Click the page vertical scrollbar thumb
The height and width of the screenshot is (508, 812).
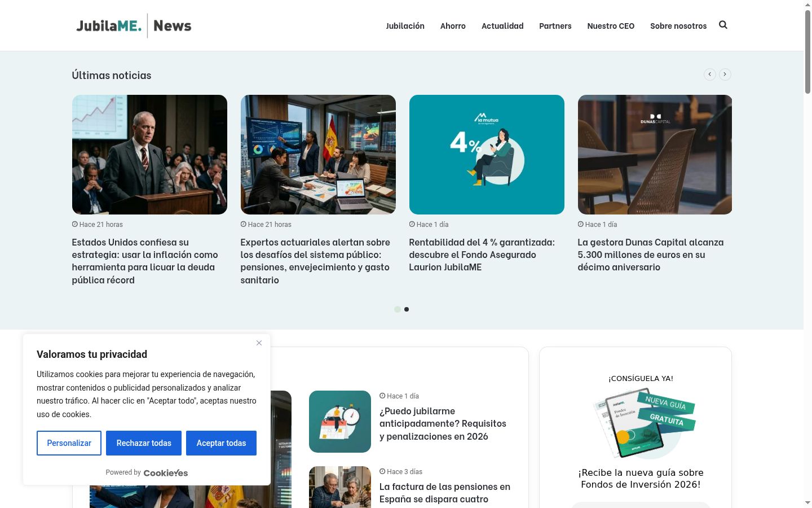807,51
